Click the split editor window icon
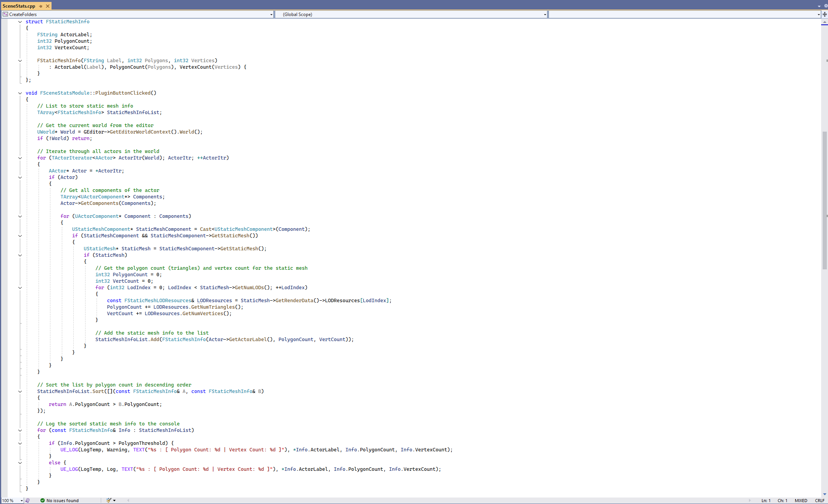This screenshot has height=504, width=828. click(x=825, y=14)
